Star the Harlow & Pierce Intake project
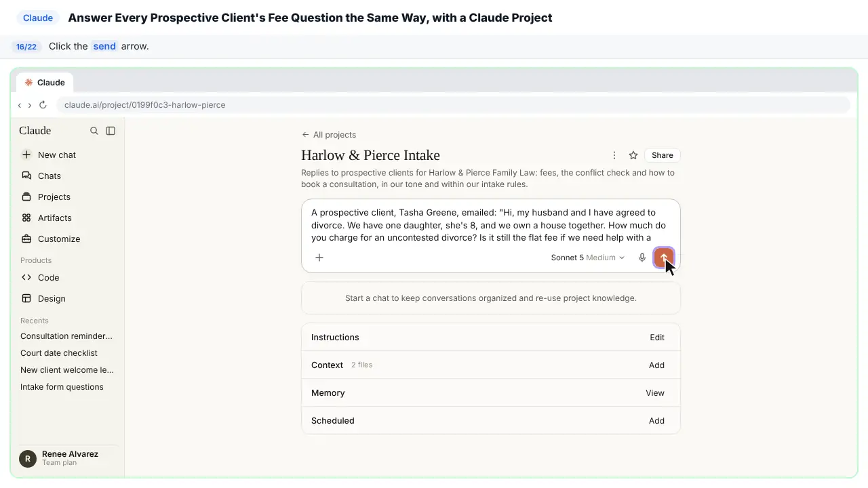 click(633, 155)
